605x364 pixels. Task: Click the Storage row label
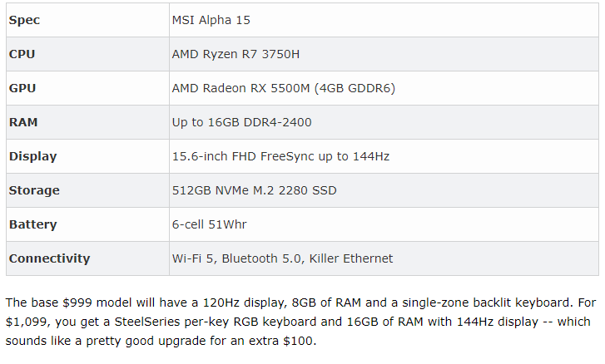(x=34, y=190)
